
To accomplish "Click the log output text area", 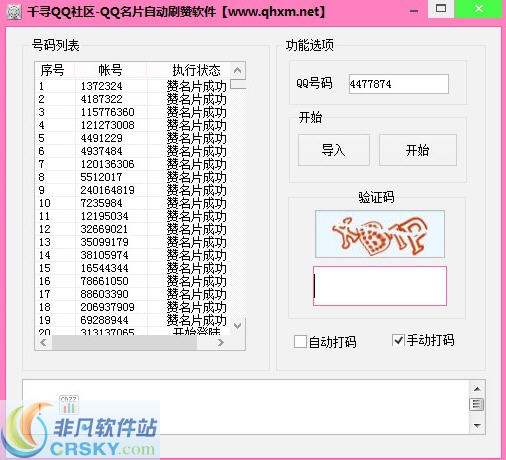I will [246, 407].
